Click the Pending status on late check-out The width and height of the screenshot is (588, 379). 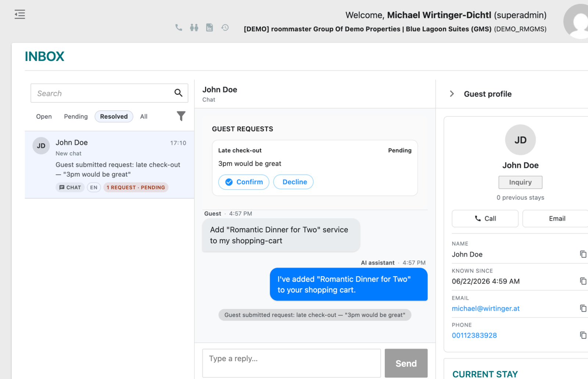pos(400,150)
